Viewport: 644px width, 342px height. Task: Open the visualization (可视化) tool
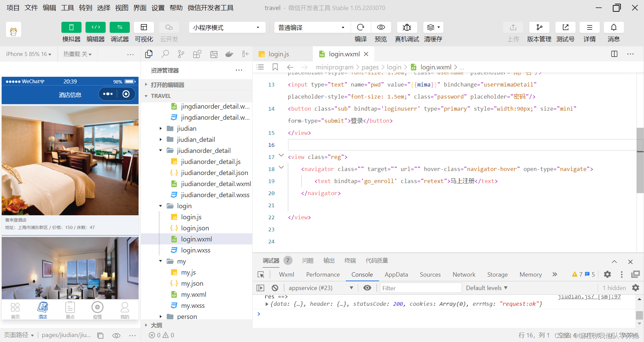144,27
